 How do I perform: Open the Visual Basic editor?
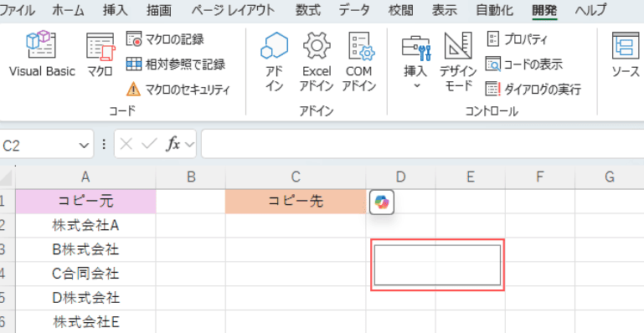coord(42,54)
